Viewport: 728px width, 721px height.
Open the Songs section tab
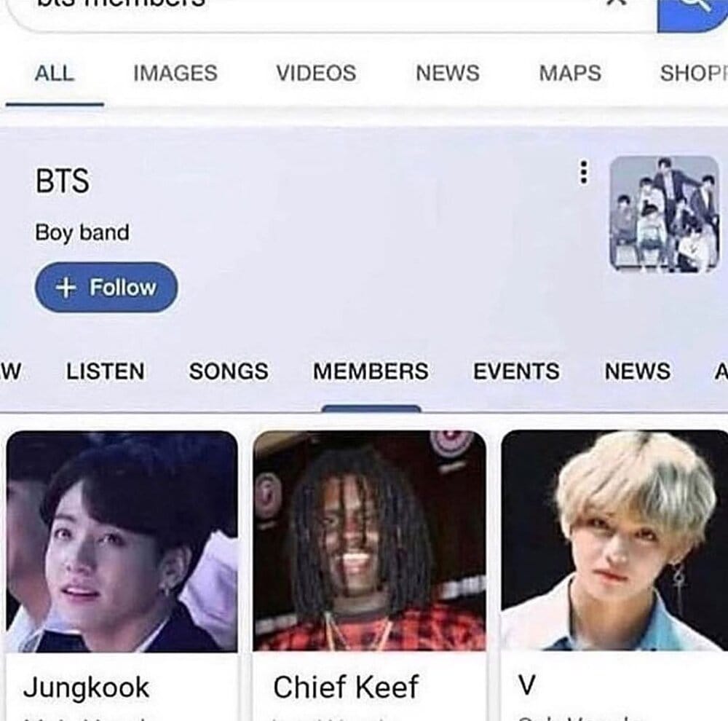229,371
